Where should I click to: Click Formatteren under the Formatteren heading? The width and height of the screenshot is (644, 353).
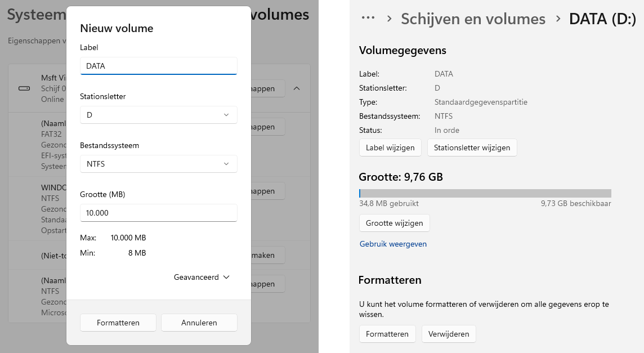[387, 334]
